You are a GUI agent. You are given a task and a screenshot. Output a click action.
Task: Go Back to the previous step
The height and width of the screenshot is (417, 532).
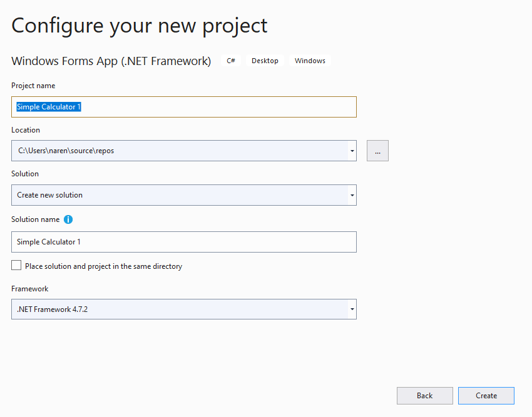click(424, 396)
